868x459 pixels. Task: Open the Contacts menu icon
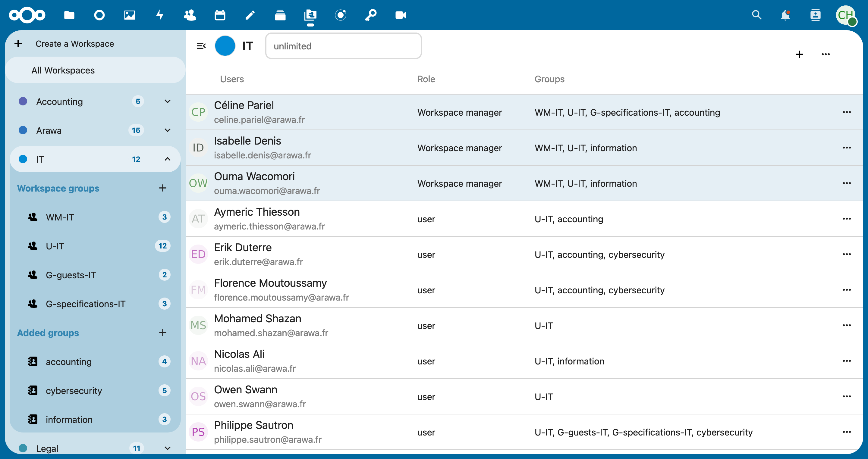[815, 15]
